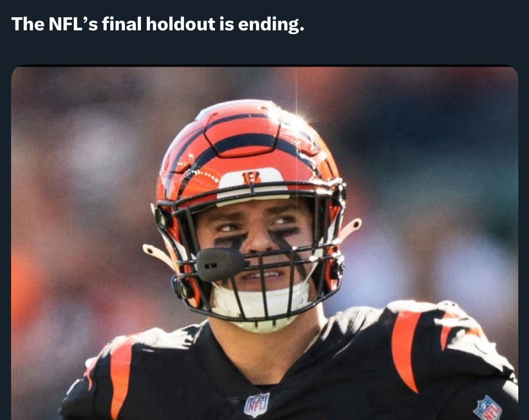Click the chin strap tab right of the helmet
Screen dimensions: 529x420
(349, 230)
